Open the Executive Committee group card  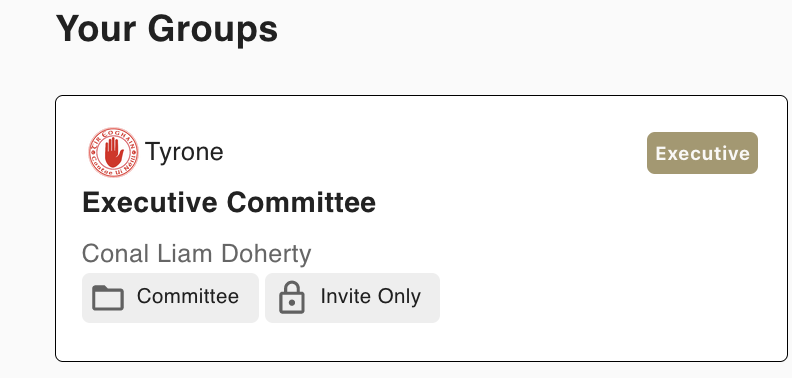tap(421, 228)
